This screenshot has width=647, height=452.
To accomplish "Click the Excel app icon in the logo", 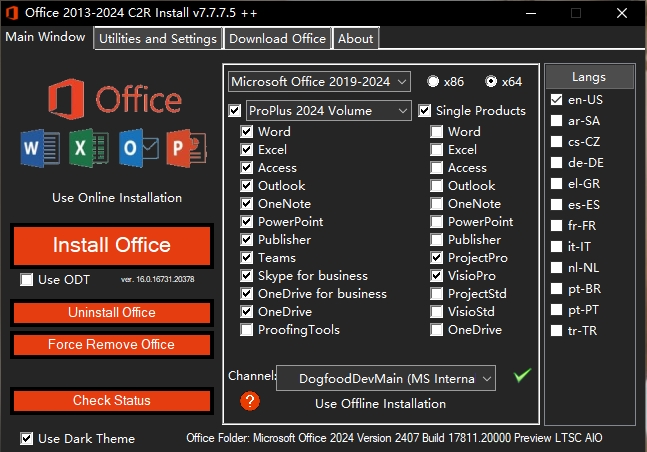I will [x=89, y=148].
